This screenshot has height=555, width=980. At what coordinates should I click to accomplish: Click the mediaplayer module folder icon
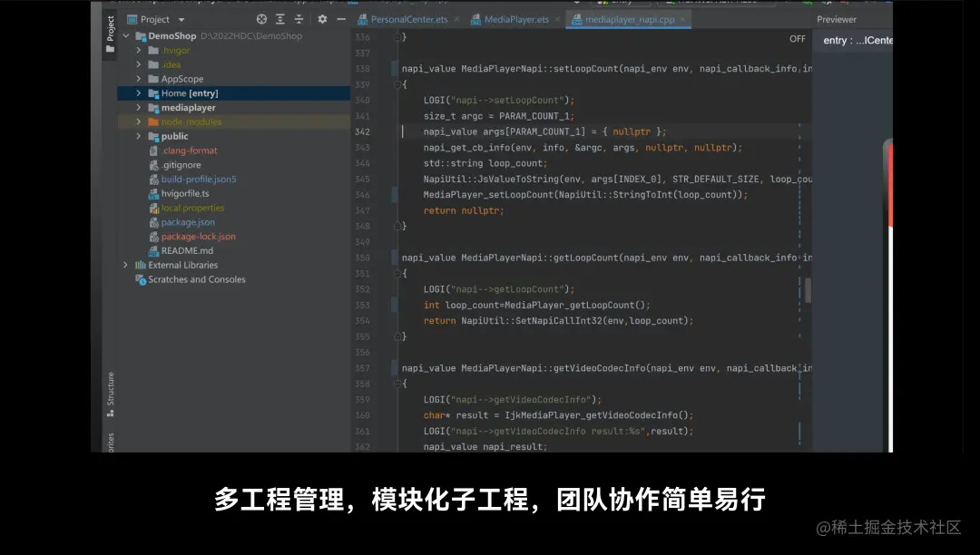153,108
